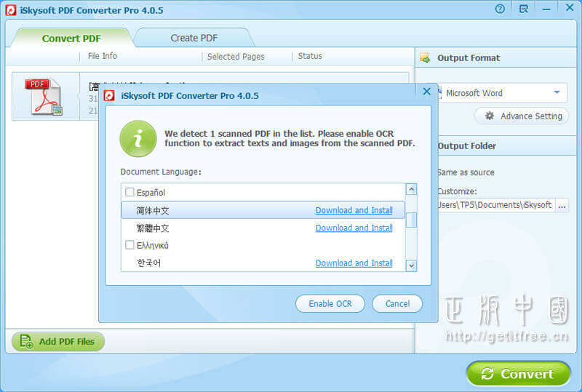
Task: Cancel the OCR dialog
Action: 397,304
